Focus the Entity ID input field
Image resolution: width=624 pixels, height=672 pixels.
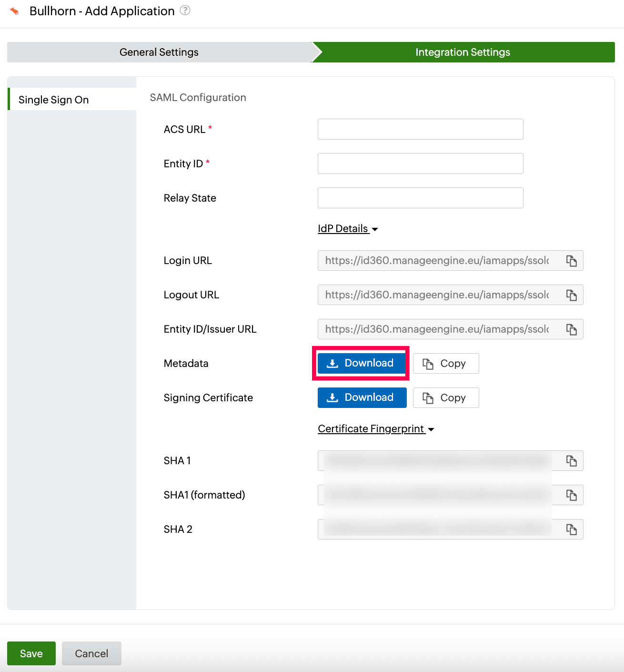click(421, 163)
